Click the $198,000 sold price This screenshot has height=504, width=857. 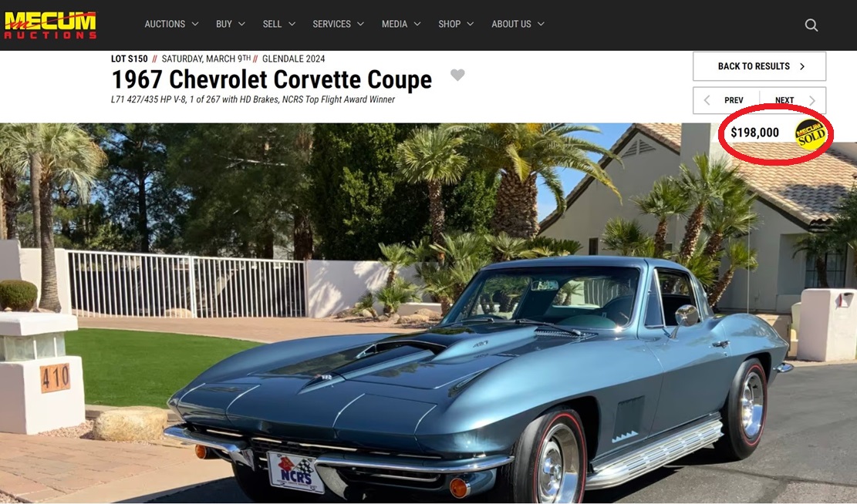click(755, 133)
